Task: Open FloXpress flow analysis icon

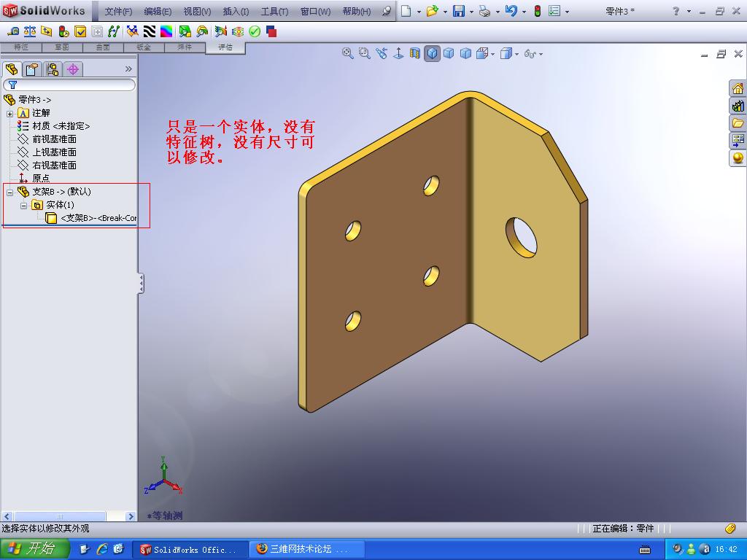Action: (238, 31)
